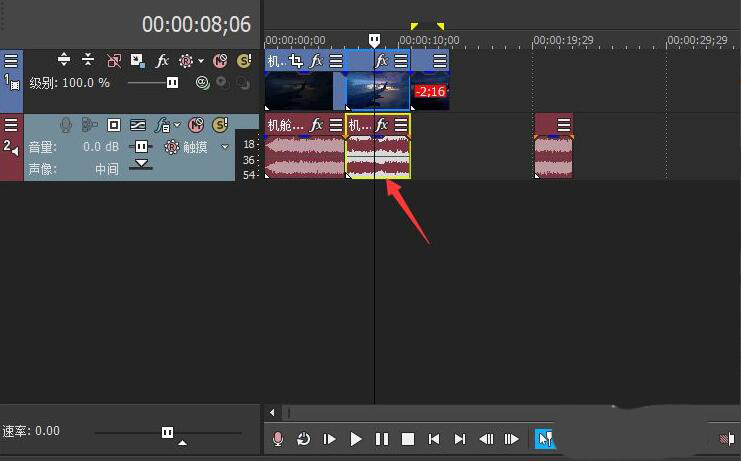Click the 00:00:08;06 timecode display
741x461 pixels.
click(196, 24)
